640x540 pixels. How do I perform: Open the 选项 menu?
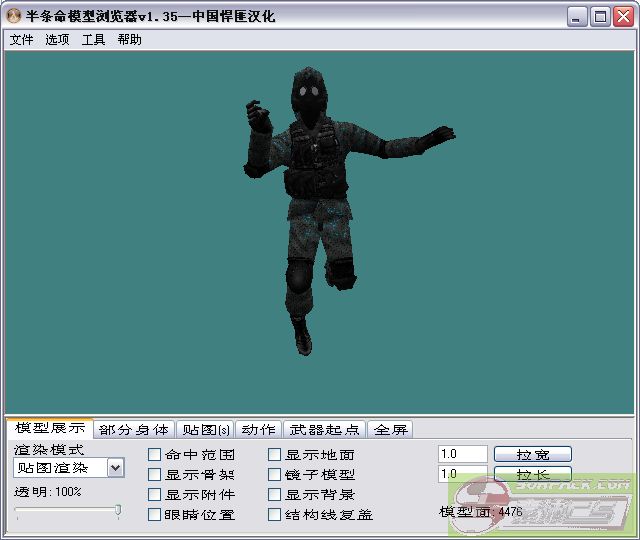click(x=57, y=40)
